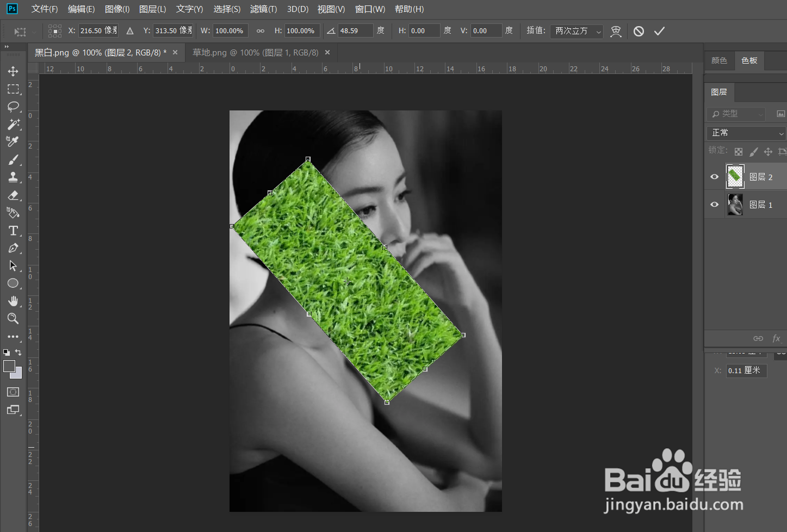Viewport: 787px width, 532px height.
Task: Toggle visibility of 图层 1
Action: point(714,204)
